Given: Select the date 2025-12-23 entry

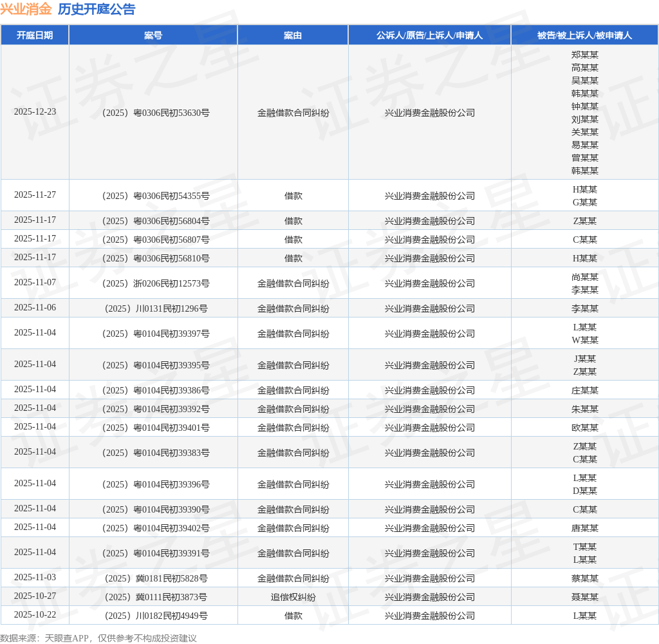Looking at the screenshot, I should coord(35,113).
